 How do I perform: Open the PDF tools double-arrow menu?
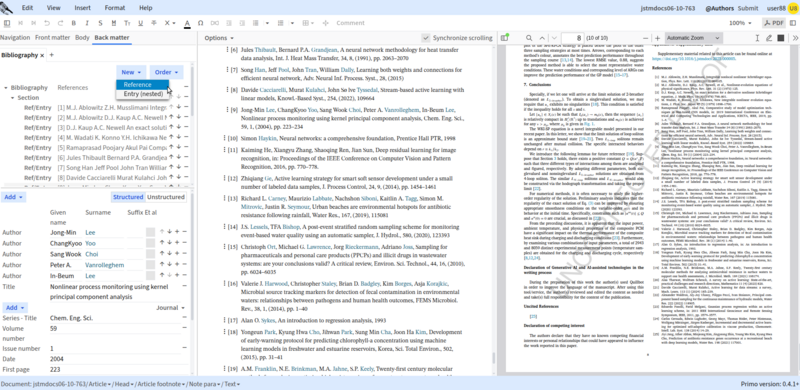(795, 38)
